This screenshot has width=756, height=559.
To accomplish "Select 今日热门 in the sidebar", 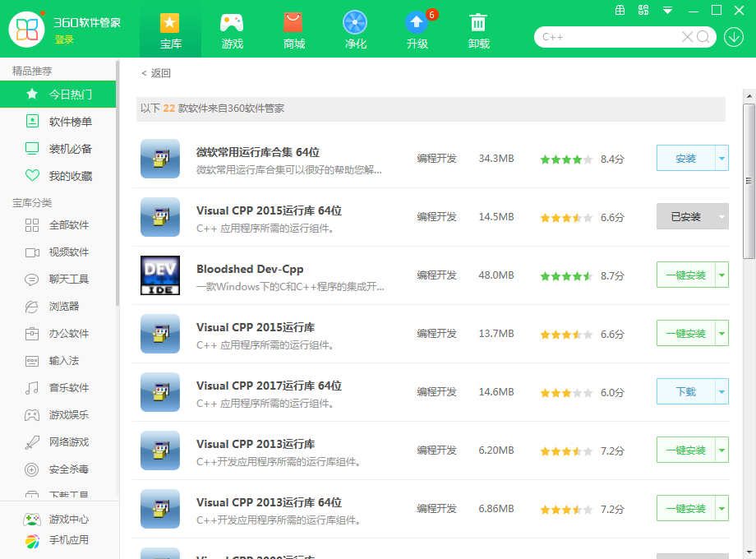I will click(x=58, y=94).
